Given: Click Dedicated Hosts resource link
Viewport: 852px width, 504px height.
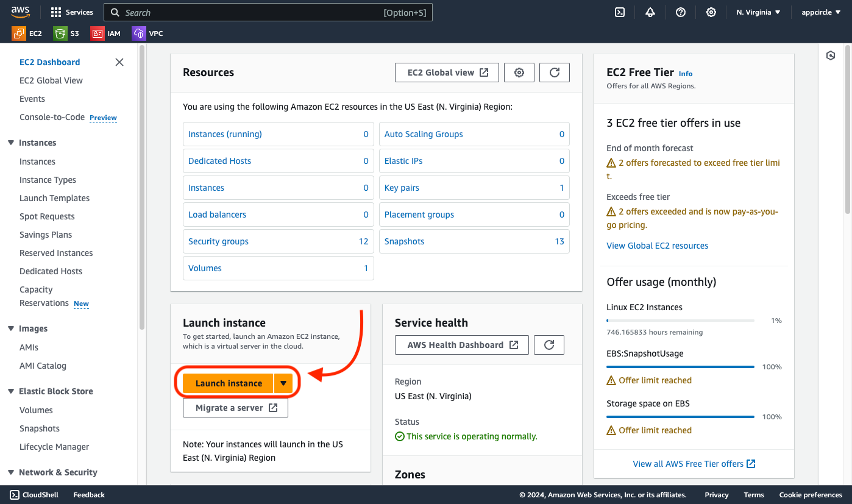Looking at the screenshot, I should (x=219, y=161).
